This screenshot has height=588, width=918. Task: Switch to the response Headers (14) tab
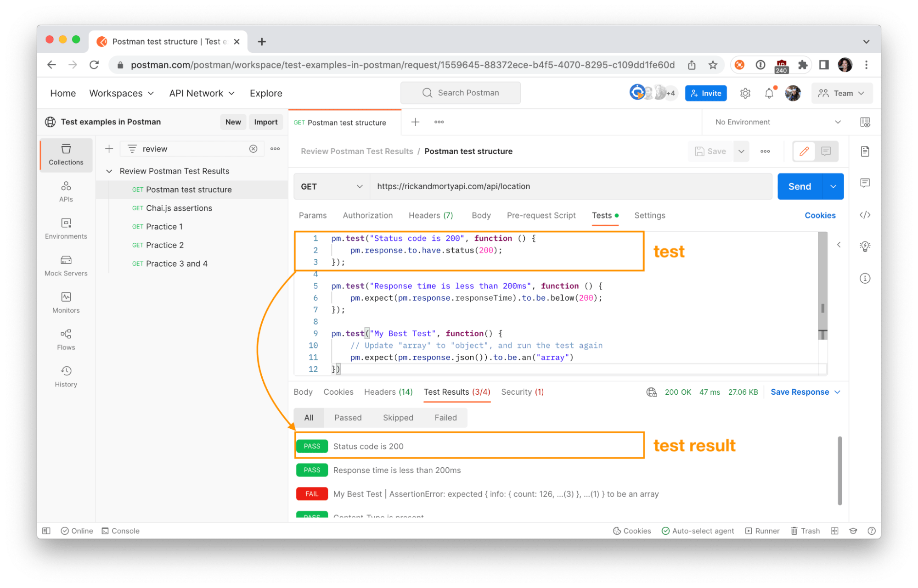point(388,392)
